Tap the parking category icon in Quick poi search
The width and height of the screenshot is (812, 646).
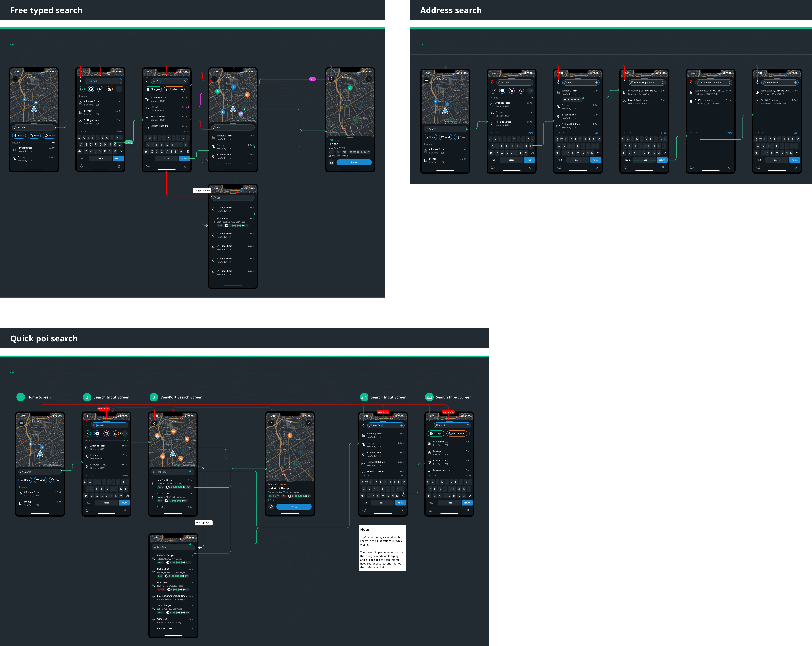click(97, 434)
